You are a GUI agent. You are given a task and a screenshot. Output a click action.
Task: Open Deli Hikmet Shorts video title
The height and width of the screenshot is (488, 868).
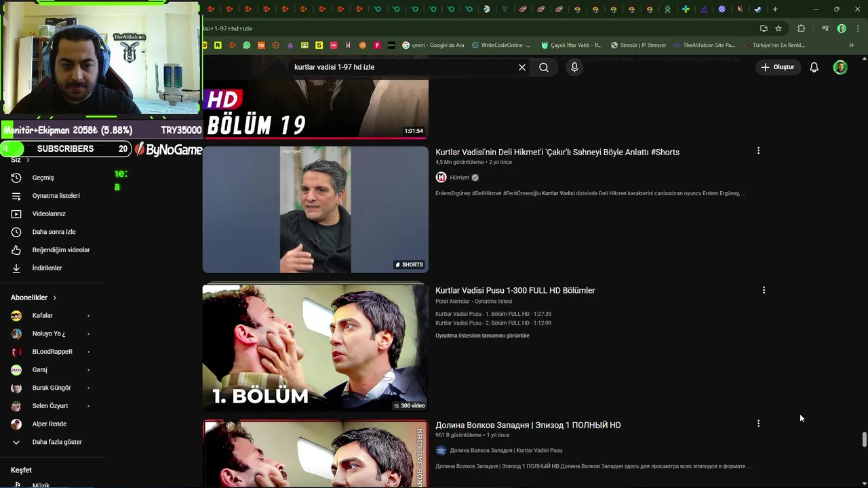pyautogui.click(x=557, y=152)
